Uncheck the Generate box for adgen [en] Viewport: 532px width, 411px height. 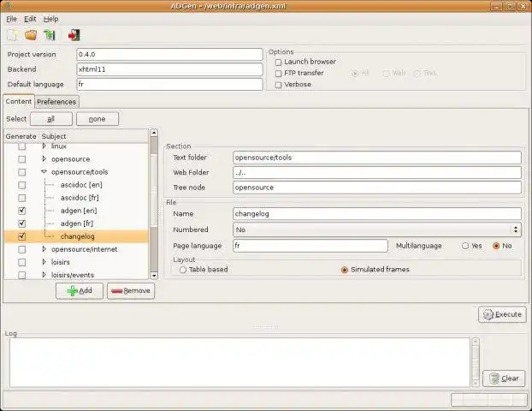pyautogui.click(x=21, y=211)
